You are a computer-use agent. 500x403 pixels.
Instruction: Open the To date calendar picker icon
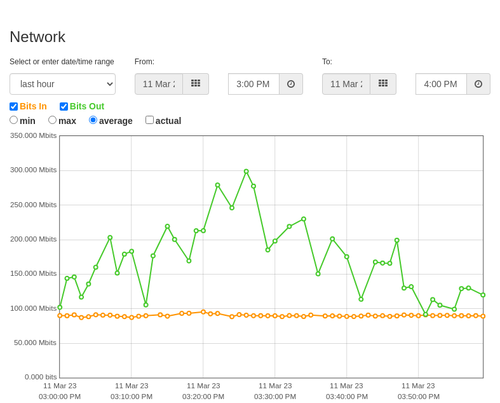tap(383, 84)
